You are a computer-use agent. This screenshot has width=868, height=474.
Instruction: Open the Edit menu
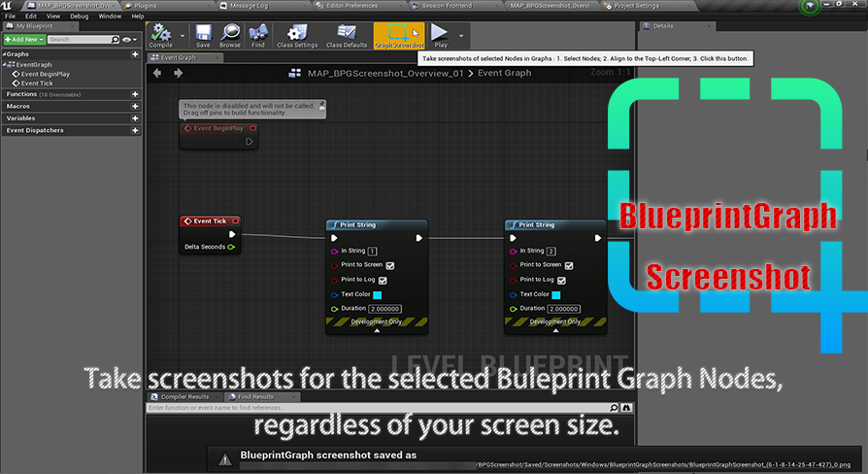point(30,17)
